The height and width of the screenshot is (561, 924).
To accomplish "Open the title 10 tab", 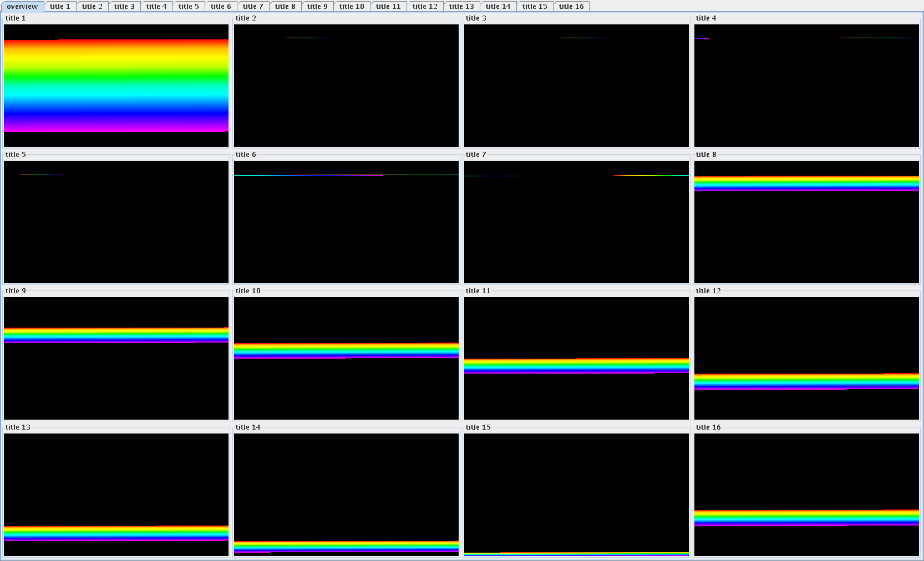I will click(352, 7).
